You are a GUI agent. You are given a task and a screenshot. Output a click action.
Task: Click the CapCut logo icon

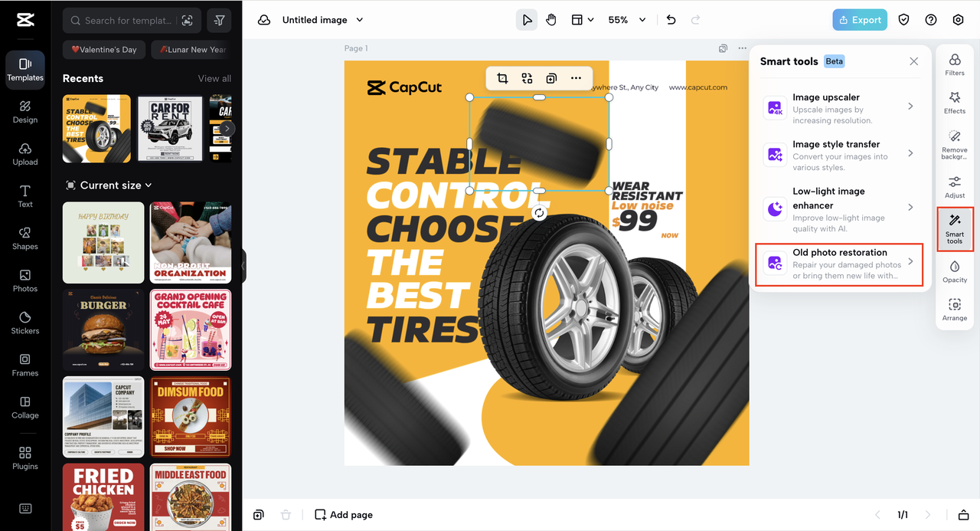[25, 20]
